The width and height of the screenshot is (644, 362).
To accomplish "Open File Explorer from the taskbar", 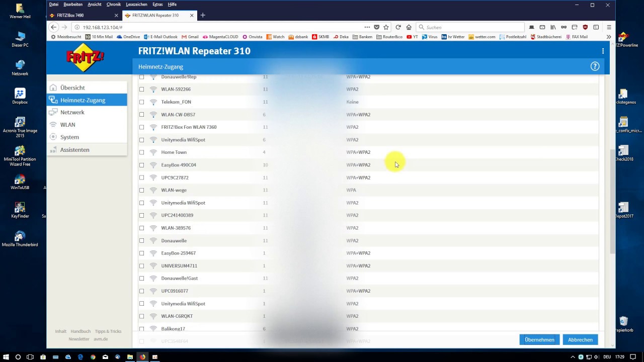I will (x=130, y=357).
